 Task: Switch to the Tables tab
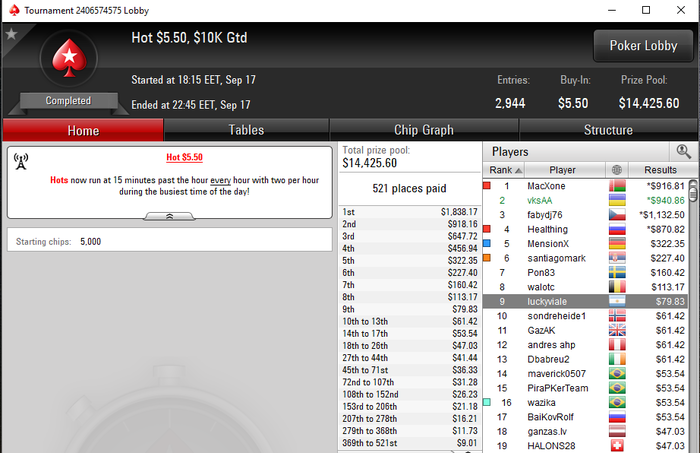click(x=246, y=130)
